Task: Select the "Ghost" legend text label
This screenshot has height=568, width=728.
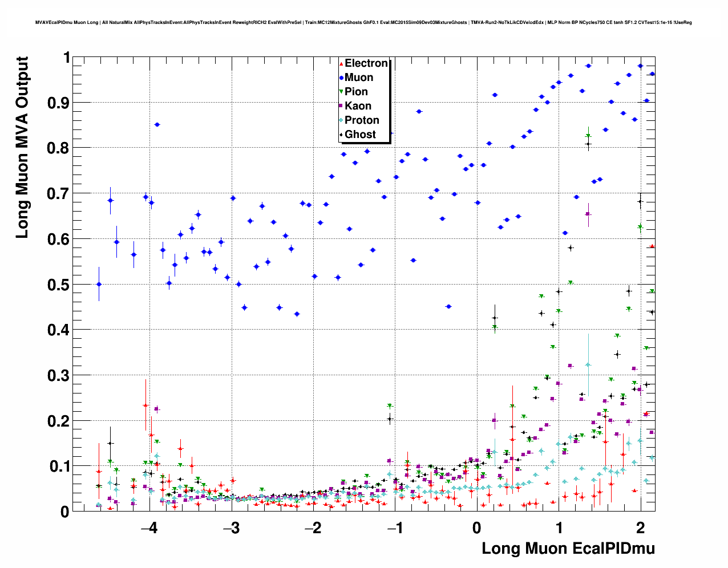Action: pyautogui.click(x=360, y=135)
